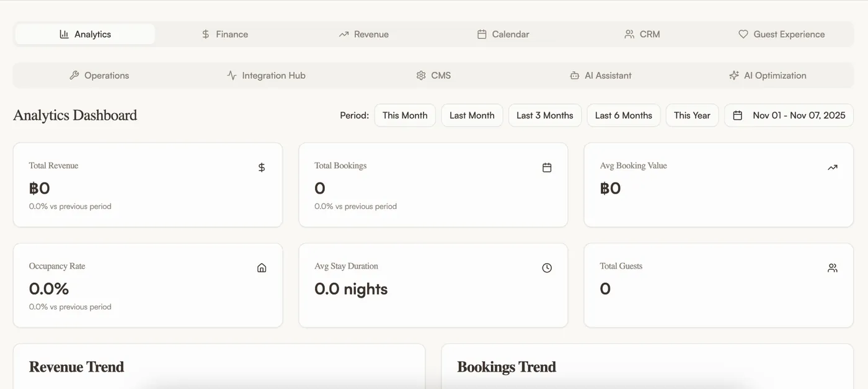
Task: Choose the Last 6 Months period
Action: point(624,115)
